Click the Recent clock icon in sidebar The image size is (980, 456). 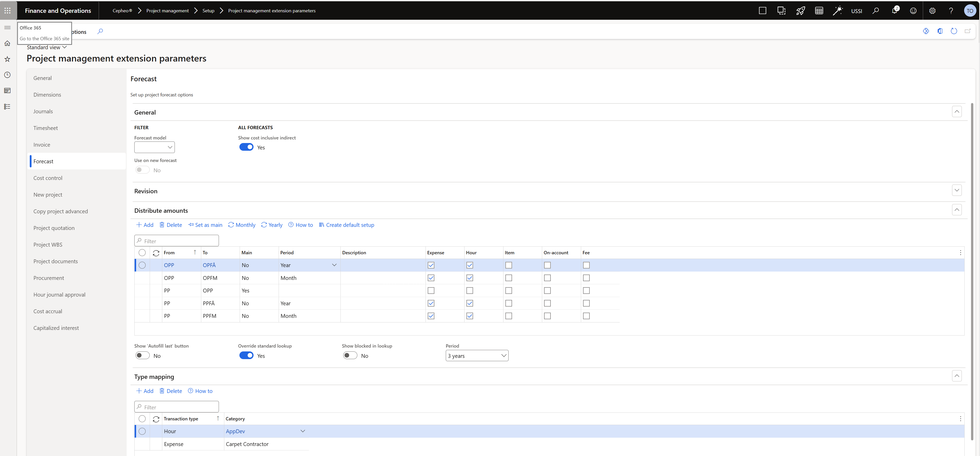tap(7, 75)
